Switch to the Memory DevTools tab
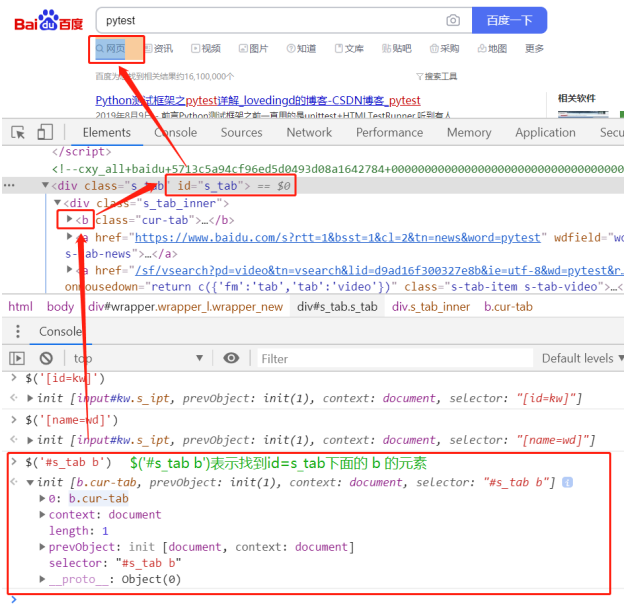 tap(469, 132)
